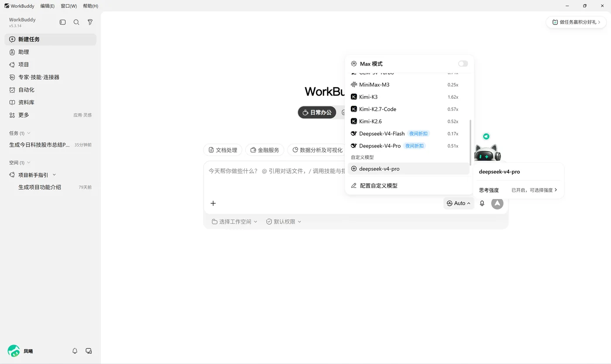Click the plus attachment icon in input
Image resolution: width=611 pixels, height=364 pixels.
pyautogui.click(x=213, y=203)
